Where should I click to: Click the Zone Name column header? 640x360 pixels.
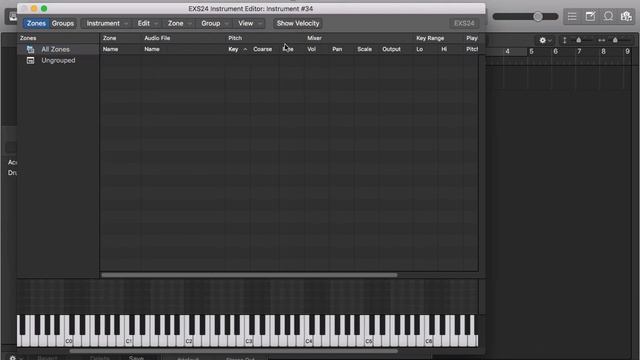pos(110,49)
